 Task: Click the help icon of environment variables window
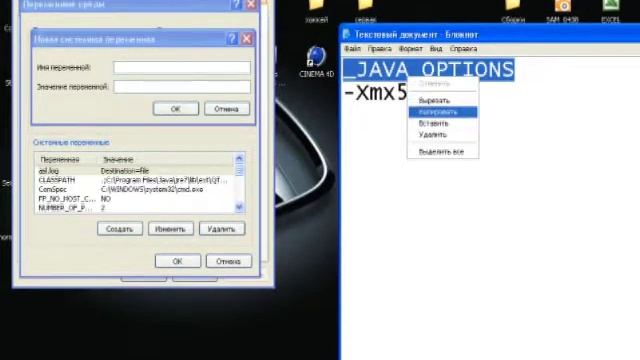tap(236, 4)
